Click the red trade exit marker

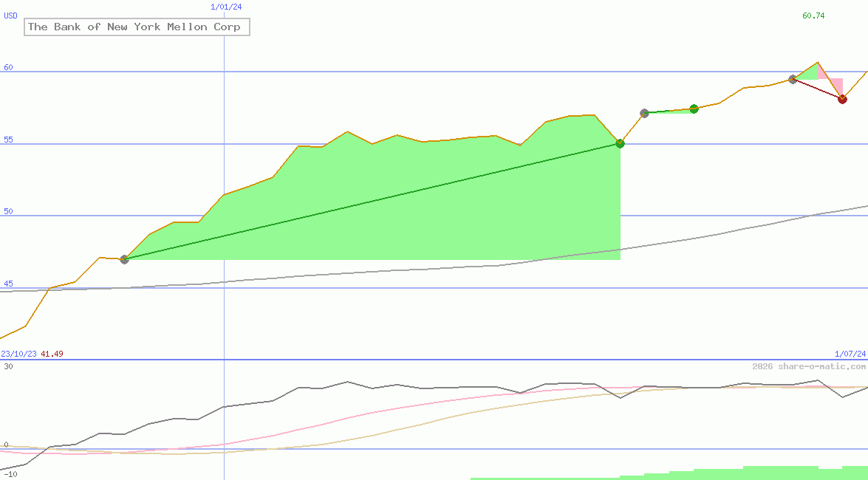pos(842,99)
